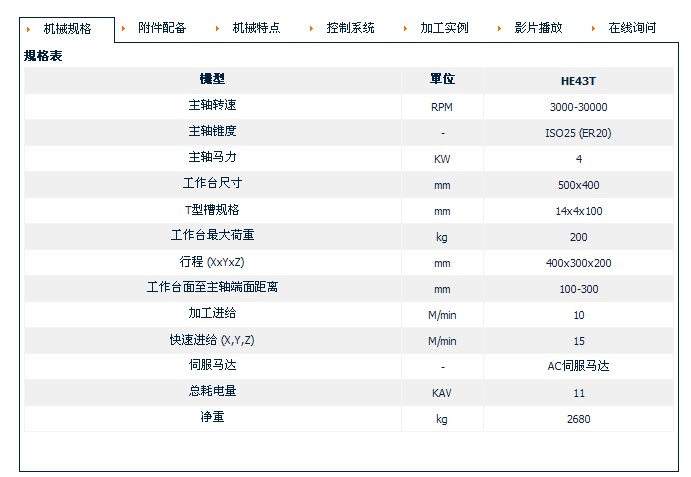Image resolution: width=691 pixels, height=477 pixels.
Task: Click the 400x300x200 value
Action: tap(579, 263)
